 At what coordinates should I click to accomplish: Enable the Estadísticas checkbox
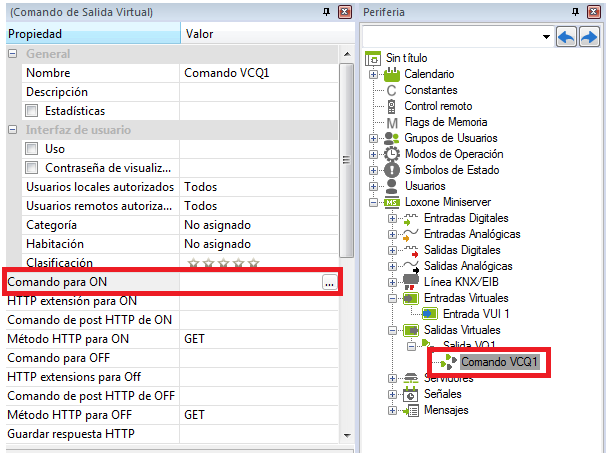coord(31,111)
